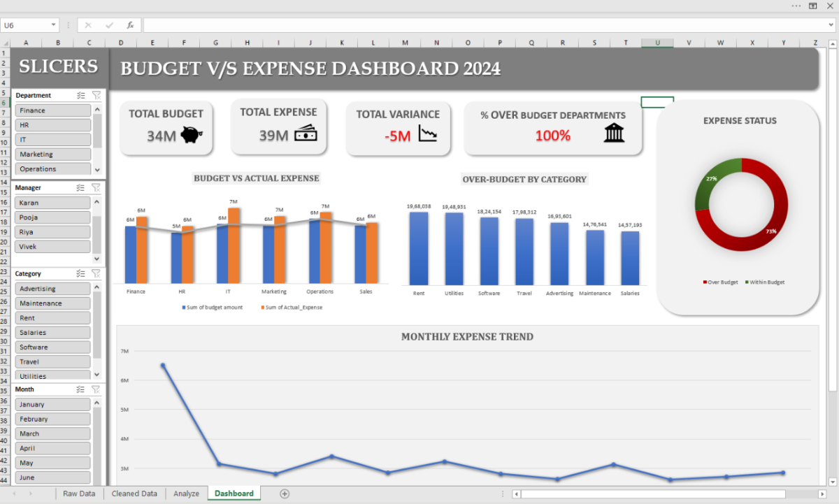Filter by Marketing in Department slicer
This screenshot has width=839, height=504.
[53, 154]
